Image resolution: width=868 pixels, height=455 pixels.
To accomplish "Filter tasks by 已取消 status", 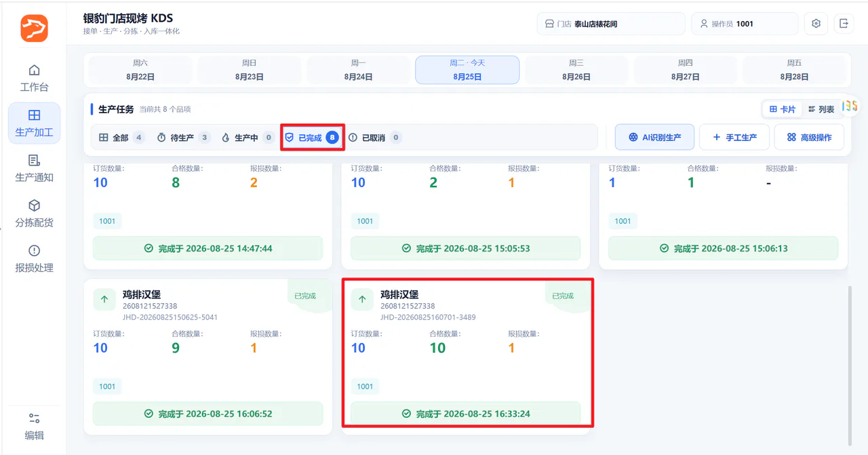I will 375,138.
